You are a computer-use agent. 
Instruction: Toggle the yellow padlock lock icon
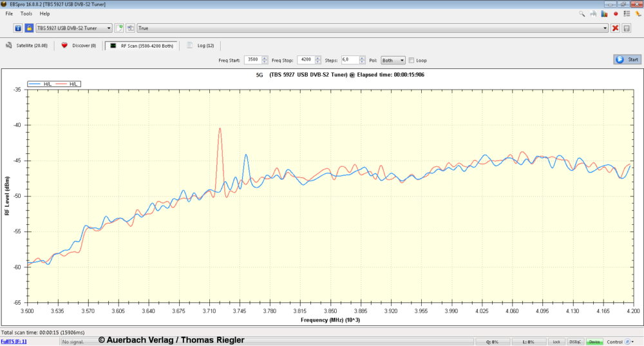click(x=29, y=28)
